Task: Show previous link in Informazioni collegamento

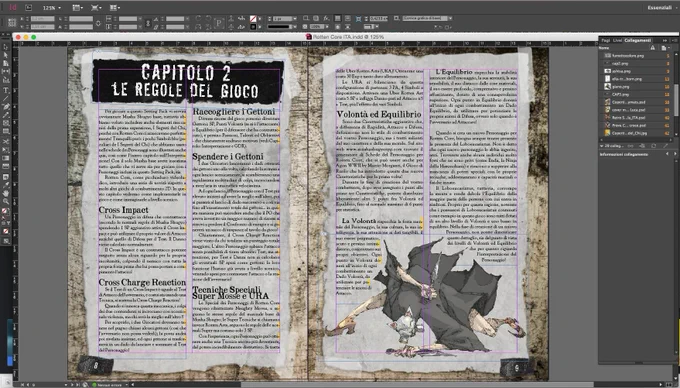Action: [x=667, y=154]
